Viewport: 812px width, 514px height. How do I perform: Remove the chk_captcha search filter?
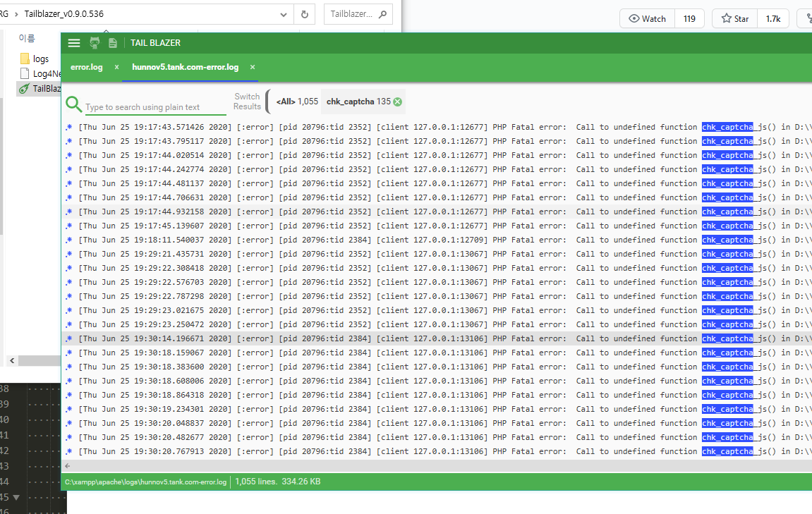tap(398, 102)
